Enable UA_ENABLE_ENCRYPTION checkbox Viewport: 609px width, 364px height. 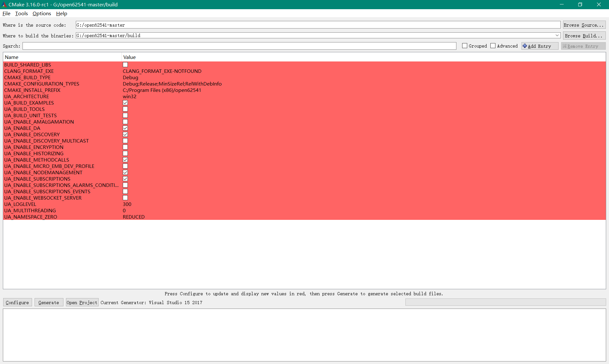pos(125,147)
